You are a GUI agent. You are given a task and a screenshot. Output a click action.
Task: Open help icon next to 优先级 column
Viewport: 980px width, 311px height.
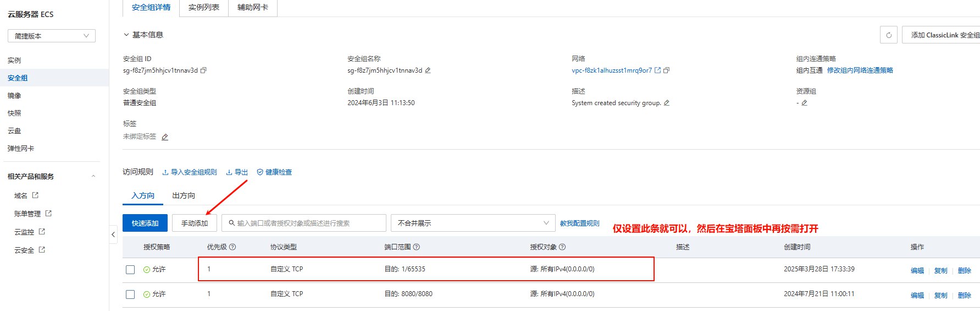click(x=232, y=247)
